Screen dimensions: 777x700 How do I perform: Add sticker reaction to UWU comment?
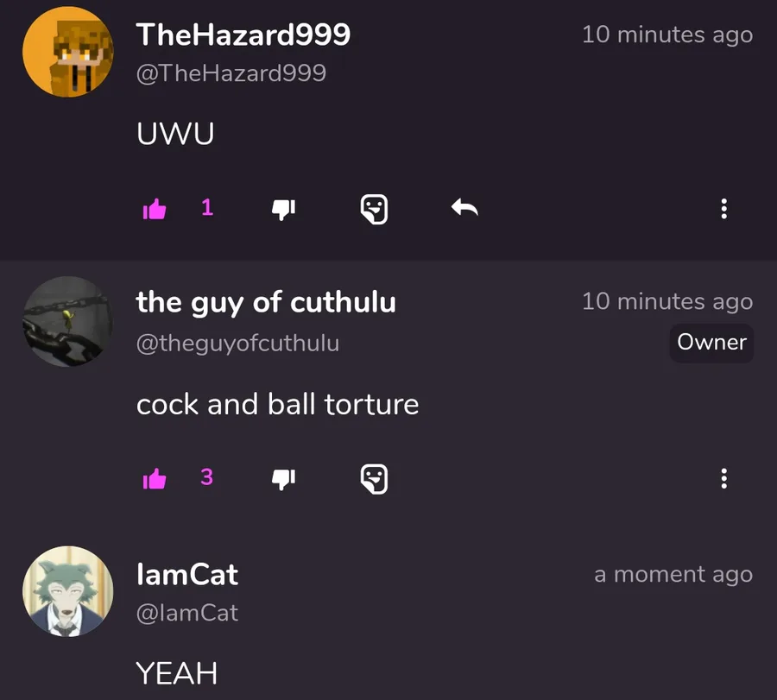click(374, 209)
